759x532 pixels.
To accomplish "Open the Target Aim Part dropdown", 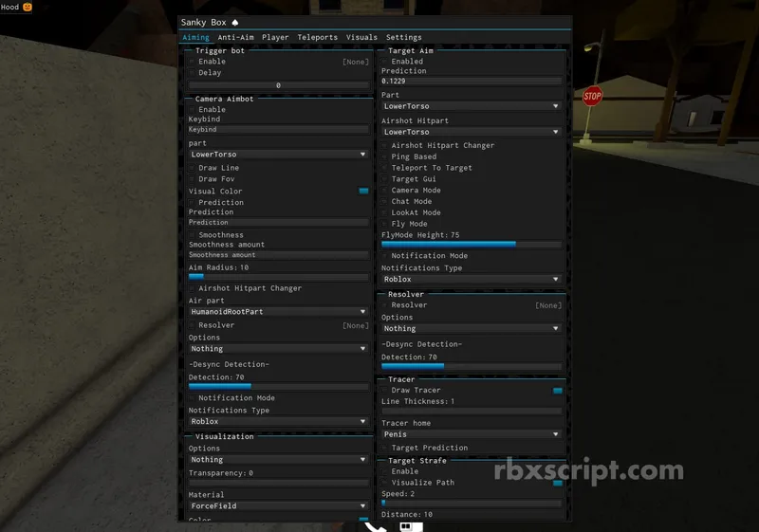I will [472, 106].
